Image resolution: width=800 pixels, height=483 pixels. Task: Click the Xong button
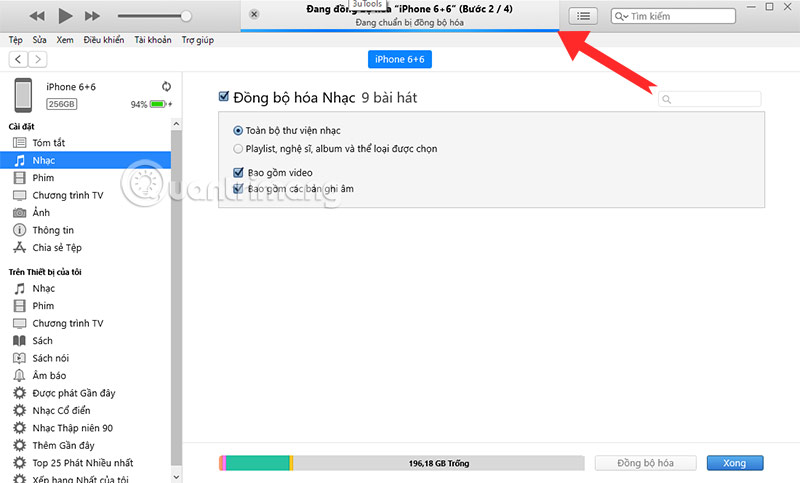click(735, 463)
